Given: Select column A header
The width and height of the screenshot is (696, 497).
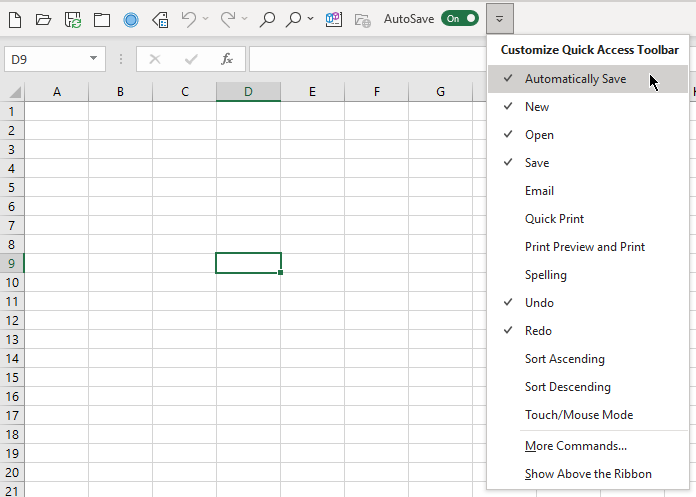Looking at the screenshot, I should (56, 92).
